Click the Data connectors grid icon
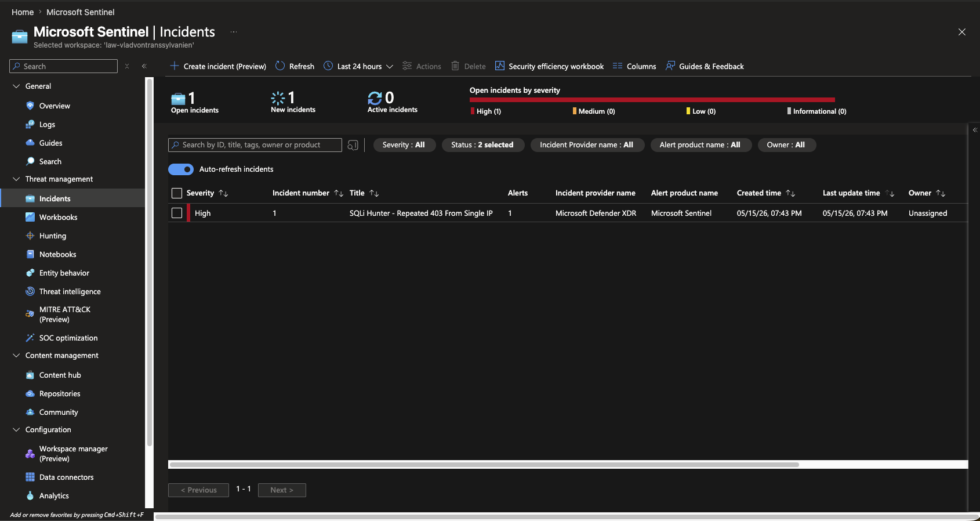 click(30, 477)
